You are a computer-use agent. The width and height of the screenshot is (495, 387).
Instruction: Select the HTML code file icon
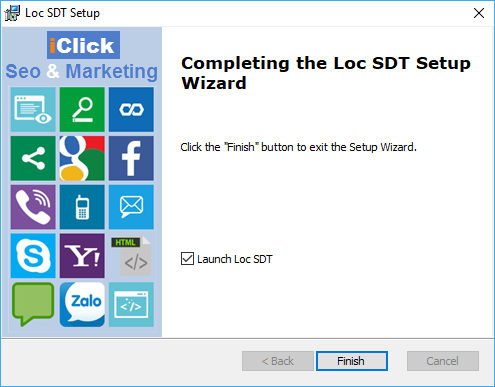(x=131, y=256)
